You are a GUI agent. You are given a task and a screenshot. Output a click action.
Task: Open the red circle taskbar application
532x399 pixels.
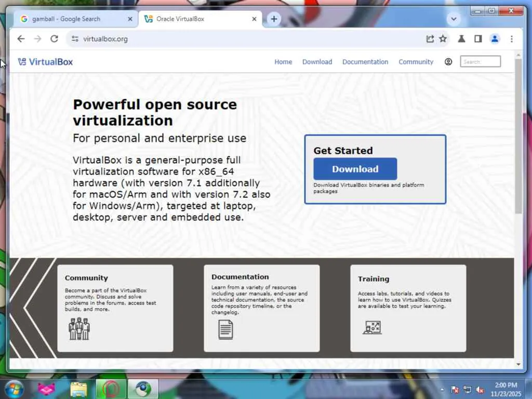click(111, 389)
